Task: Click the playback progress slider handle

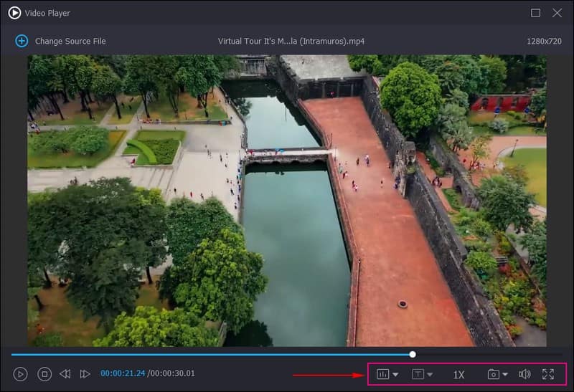Action: pos(413,354)
